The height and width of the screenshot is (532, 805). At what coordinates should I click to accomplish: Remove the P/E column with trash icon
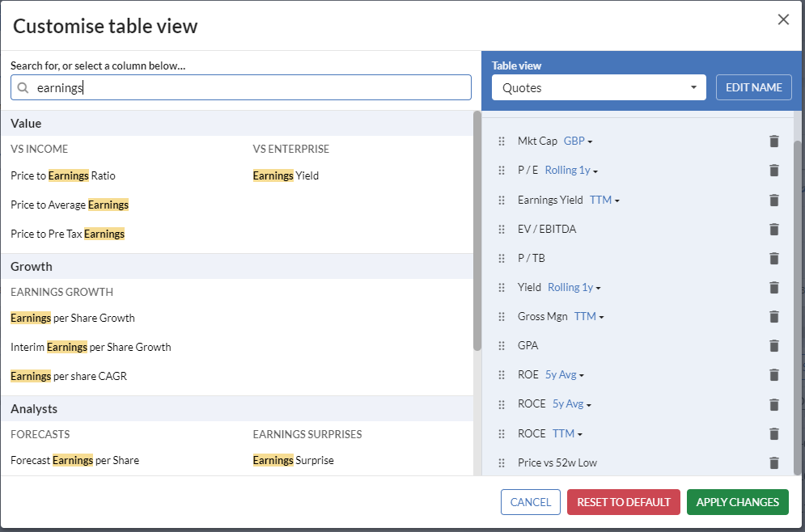click(x=774, y=171)
